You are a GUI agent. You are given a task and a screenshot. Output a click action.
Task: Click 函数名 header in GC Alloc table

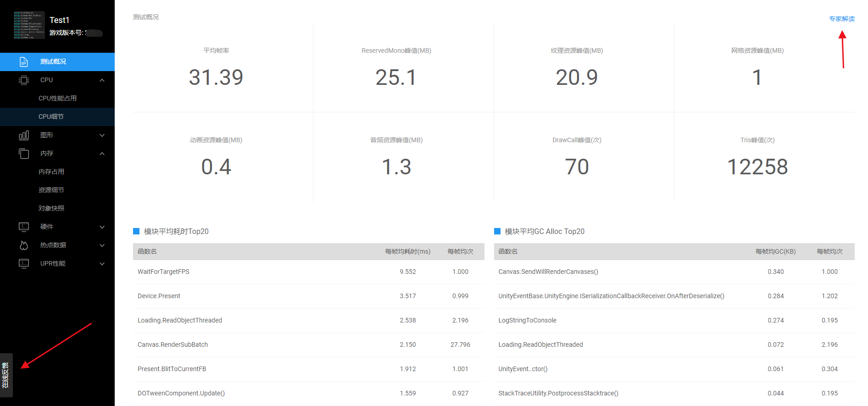(508, 251)
